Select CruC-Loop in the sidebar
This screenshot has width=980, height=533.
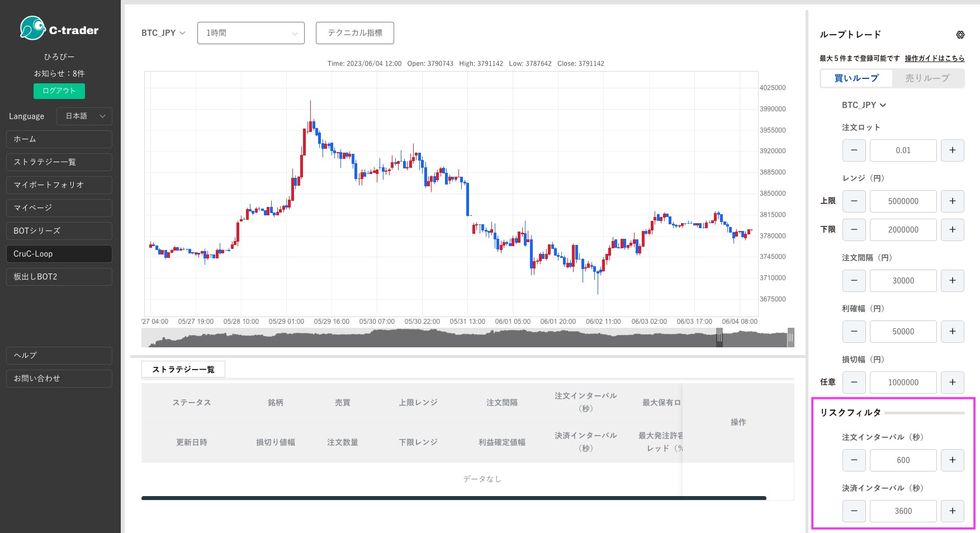click(59, 253)
